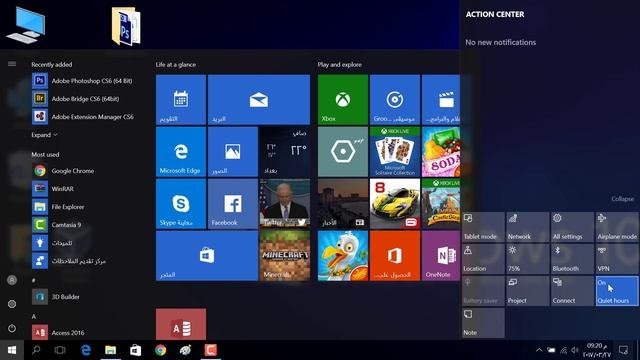Show hidden system tray icons
The image size is (640, 360).
pos(539,350)
